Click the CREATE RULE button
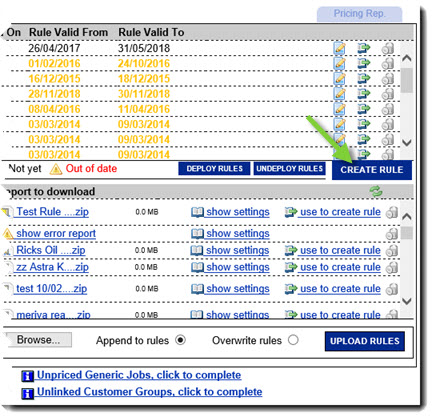Viewport: 432px width, 417px height. point(372,170)
